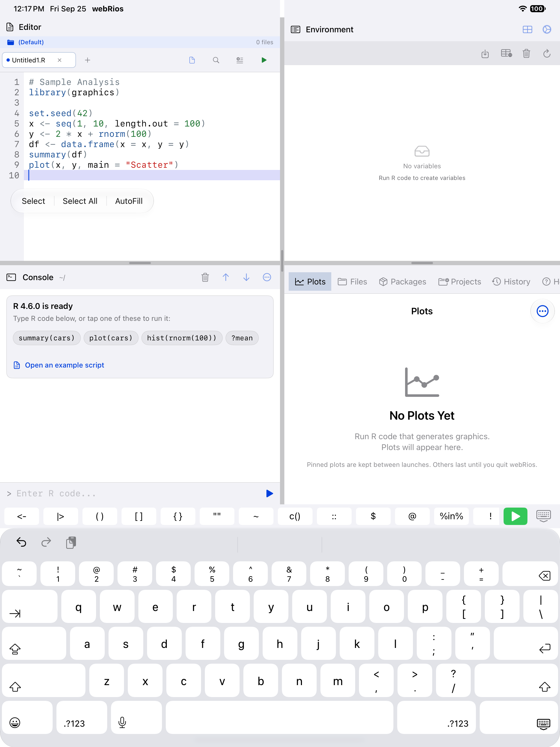This screenshot has height=747, width=560.
Task: Tap the ?mean suggestion chip
Action: 242,338
